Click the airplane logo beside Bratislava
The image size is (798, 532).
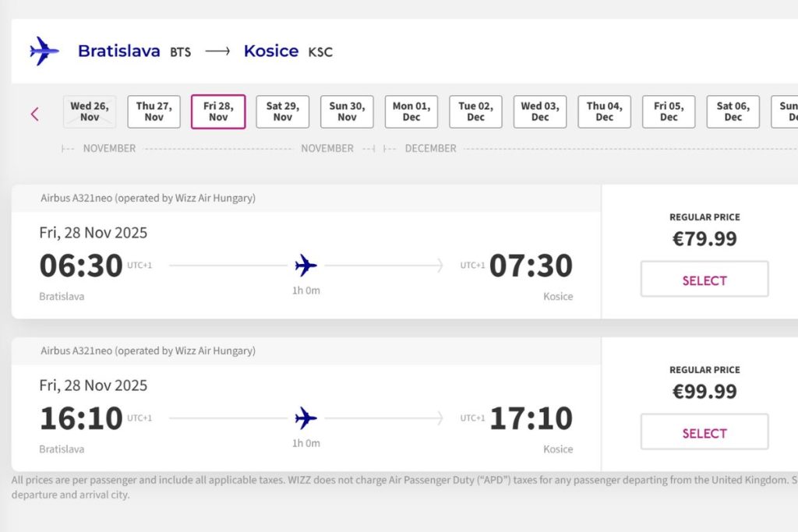[44, 51]
